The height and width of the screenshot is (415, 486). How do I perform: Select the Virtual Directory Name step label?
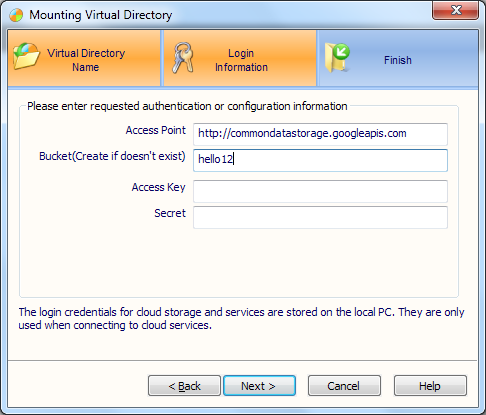86,60
